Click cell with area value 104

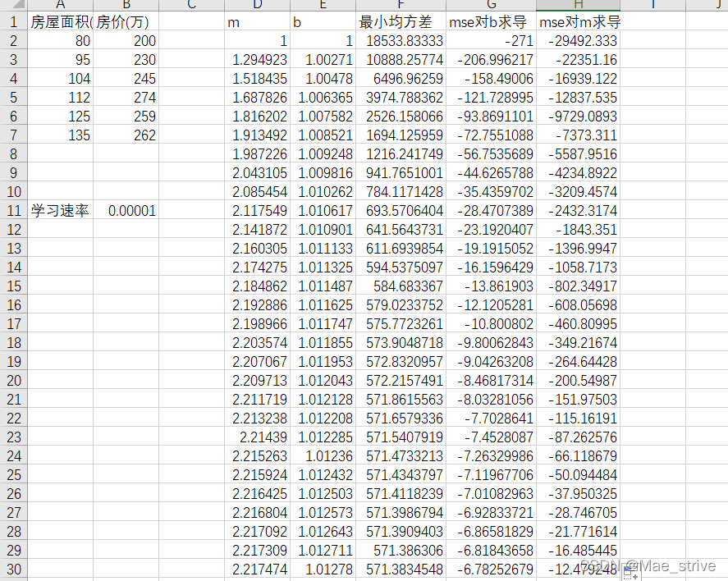(61, 79)
